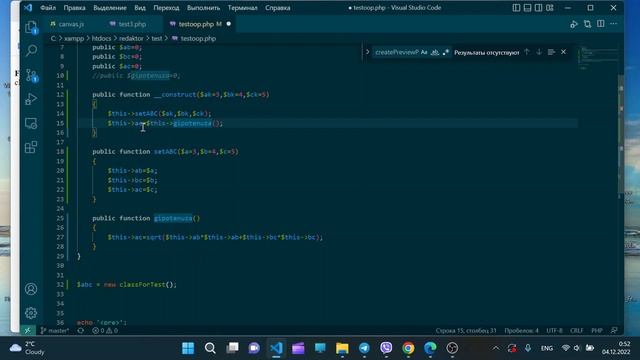Open File Explorer from the taskbar
The width and height of the screenshot is (640, 360).
pos(342,348)
